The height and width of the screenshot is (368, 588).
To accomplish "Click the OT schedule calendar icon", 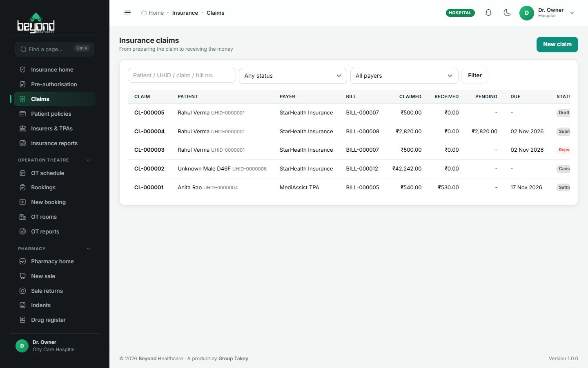I will [23, 173].
